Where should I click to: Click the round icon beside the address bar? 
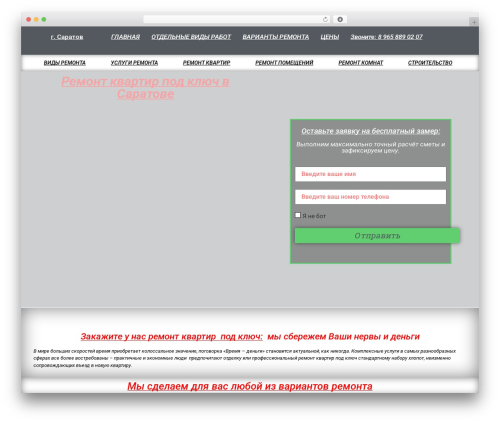tap(340, 19)
